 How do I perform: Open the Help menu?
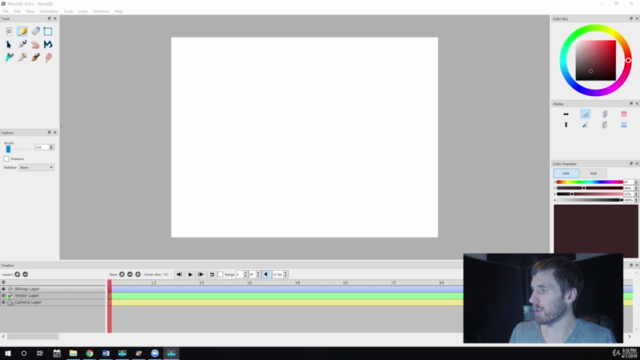click(119, 11)
